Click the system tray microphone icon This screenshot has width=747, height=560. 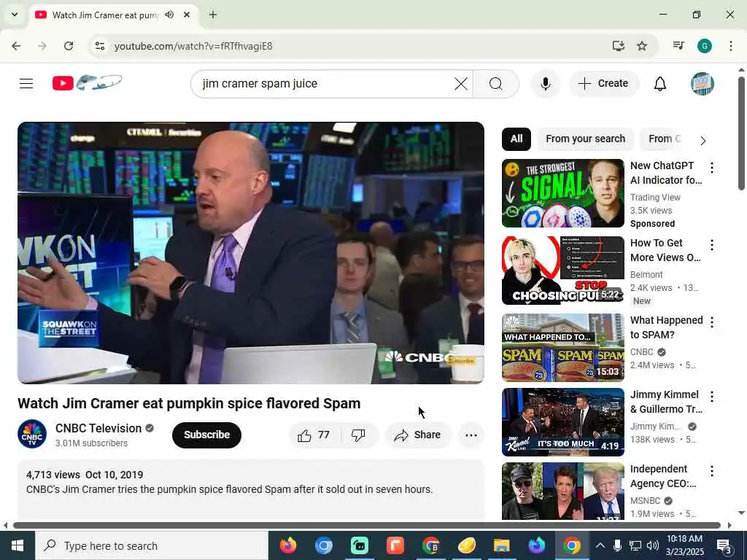point(617,545)
